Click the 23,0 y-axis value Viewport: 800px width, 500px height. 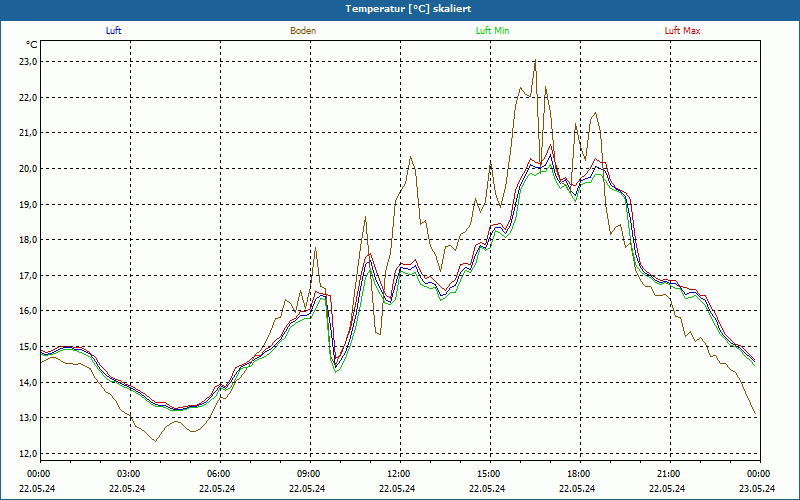pyautogui.click(x=29, y=62)
